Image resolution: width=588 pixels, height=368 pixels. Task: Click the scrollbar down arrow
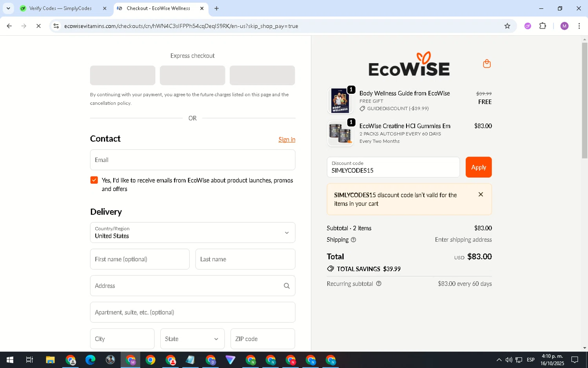(584, 348)
